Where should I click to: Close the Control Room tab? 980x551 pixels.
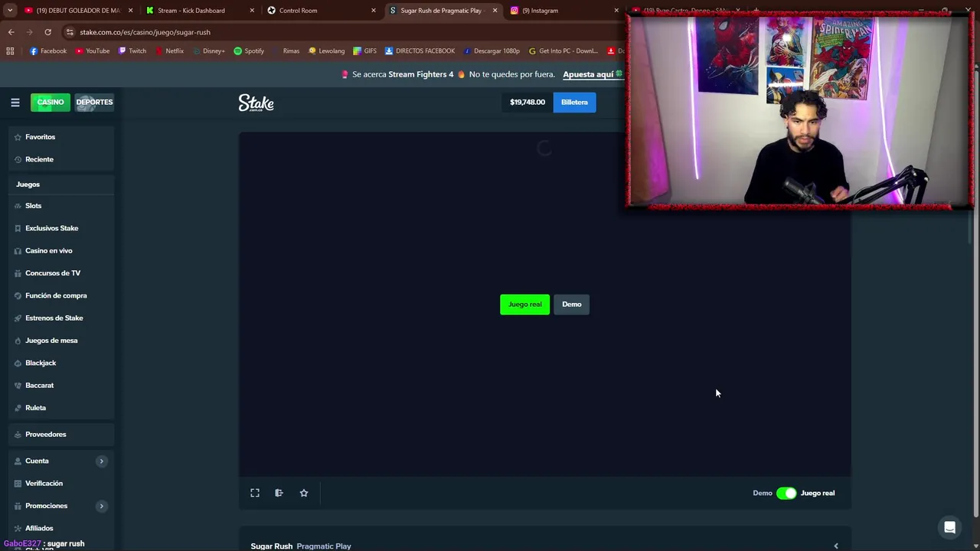(x=374, y=11)
